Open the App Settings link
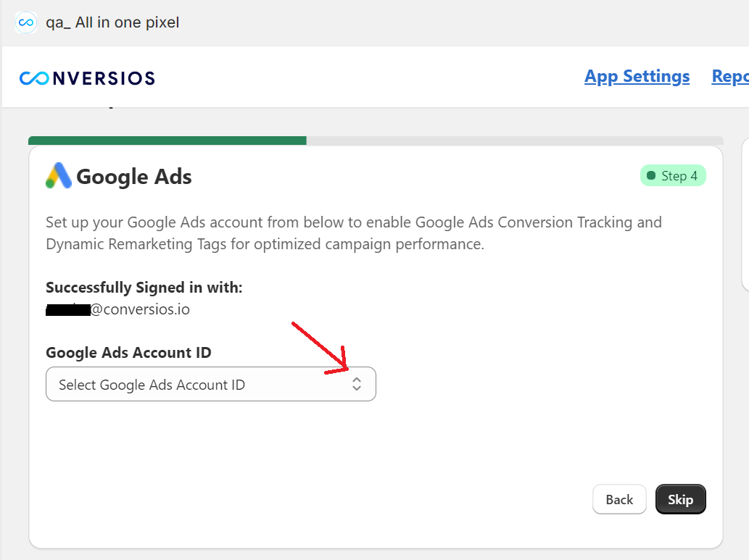 pos(637,76)
